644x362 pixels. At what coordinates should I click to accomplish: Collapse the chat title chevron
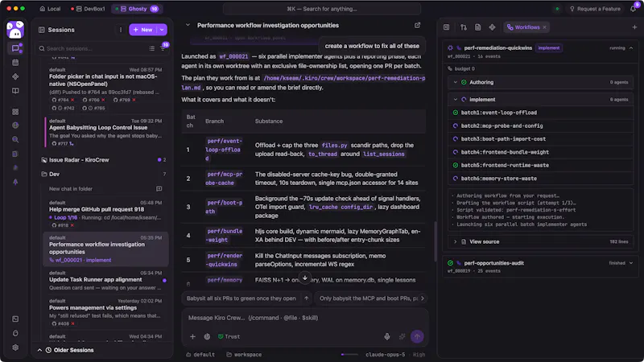[188, 25]
